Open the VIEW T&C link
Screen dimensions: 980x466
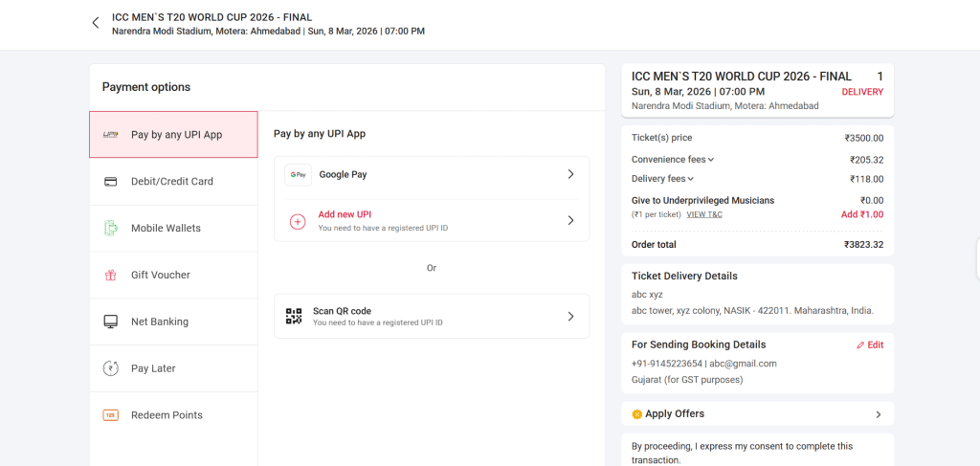(704, 214)
